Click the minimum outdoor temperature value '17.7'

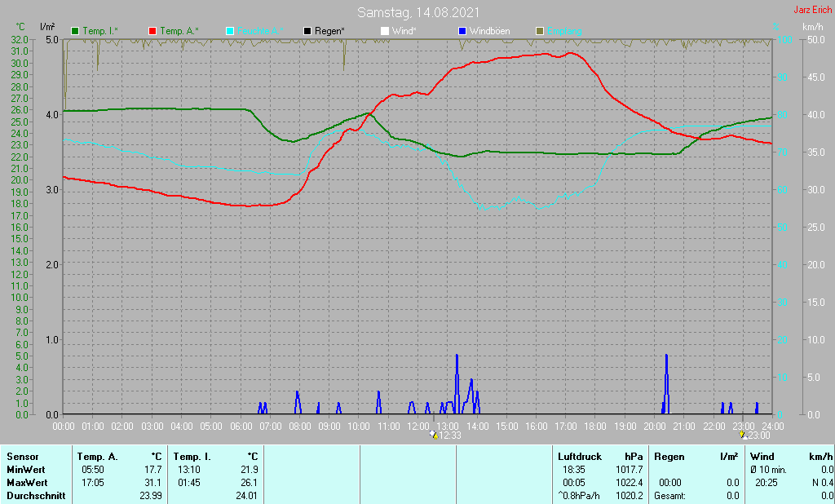(x=152, y=470)
